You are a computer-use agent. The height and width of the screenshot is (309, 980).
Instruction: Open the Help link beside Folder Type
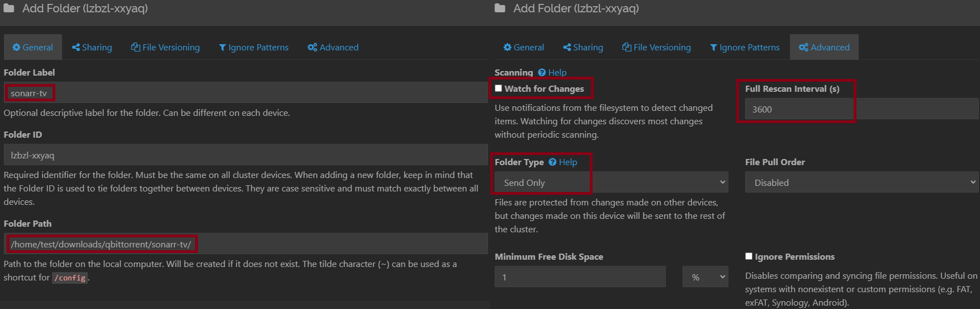tap(568, 162)
